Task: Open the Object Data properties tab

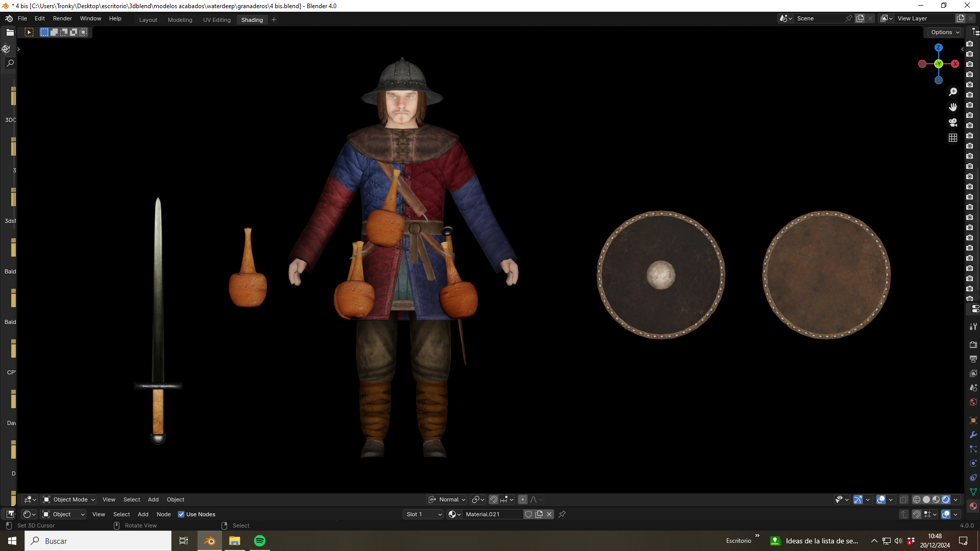Action: pos(973,492)
